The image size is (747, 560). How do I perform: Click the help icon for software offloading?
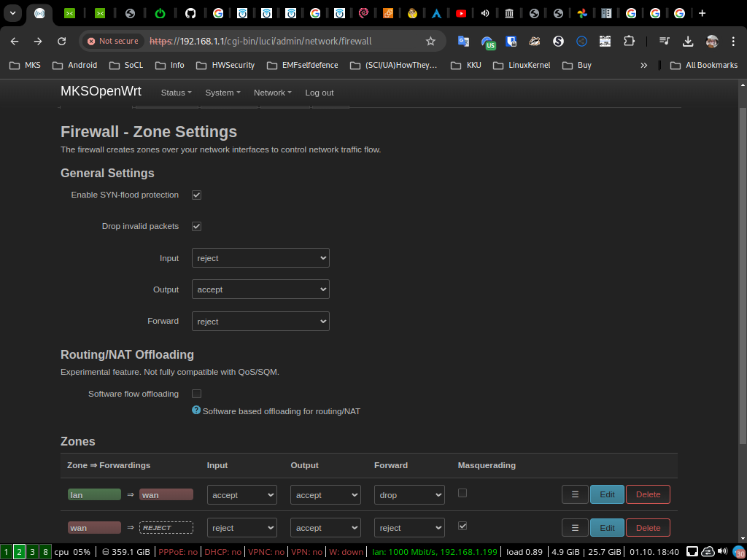tap(196, 410)
